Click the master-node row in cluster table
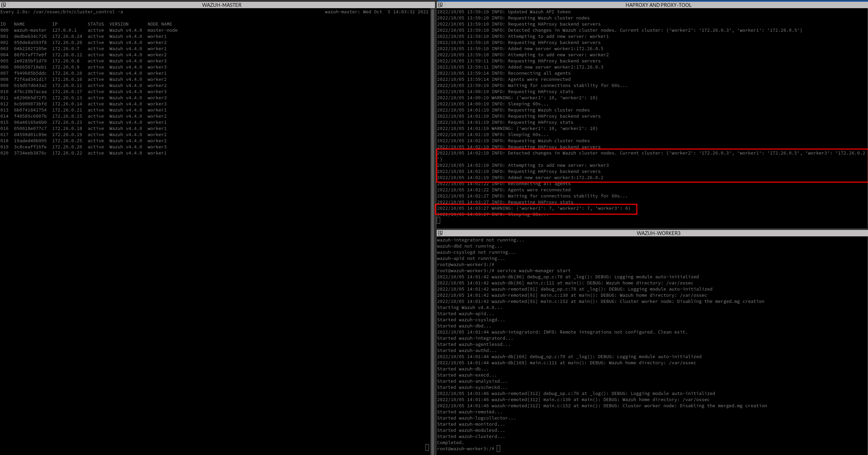 pyautogui.click(x=89, y=30)
